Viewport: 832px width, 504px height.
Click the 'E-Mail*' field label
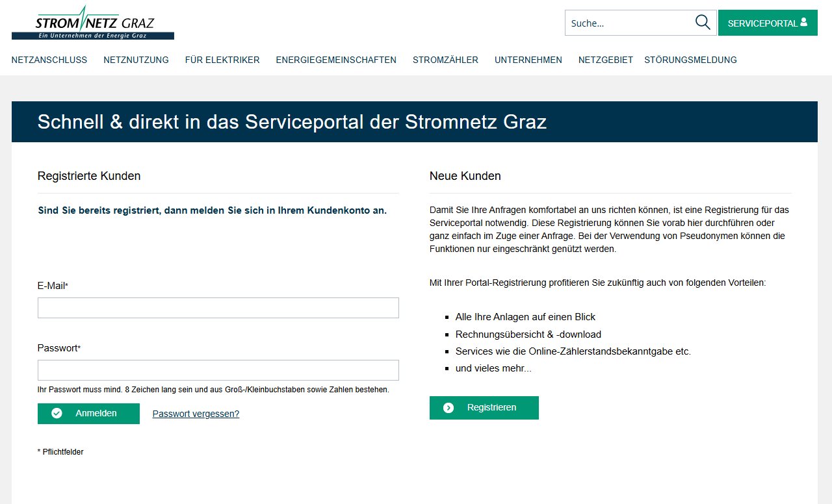pyautogui.click(x=53, y=286)
